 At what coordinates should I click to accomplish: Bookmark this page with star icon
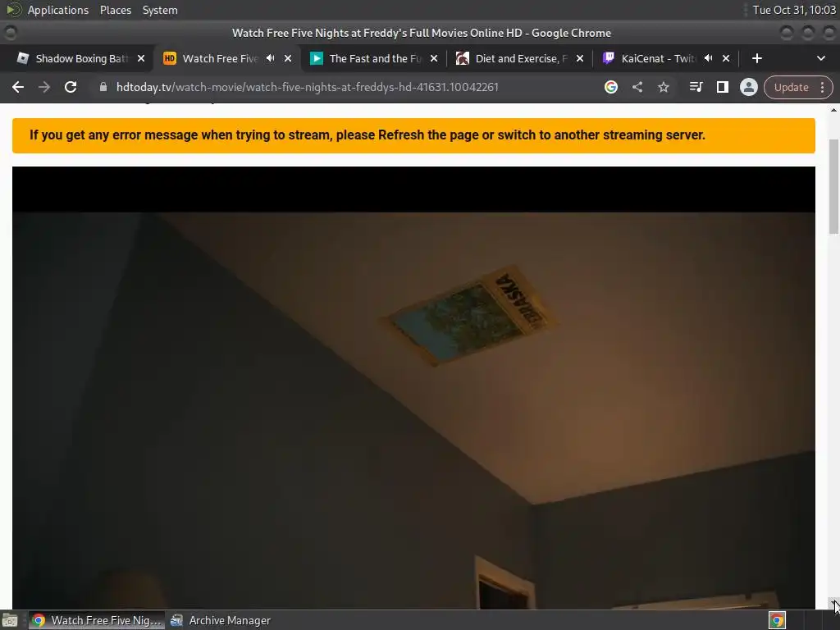click(663, 87)
